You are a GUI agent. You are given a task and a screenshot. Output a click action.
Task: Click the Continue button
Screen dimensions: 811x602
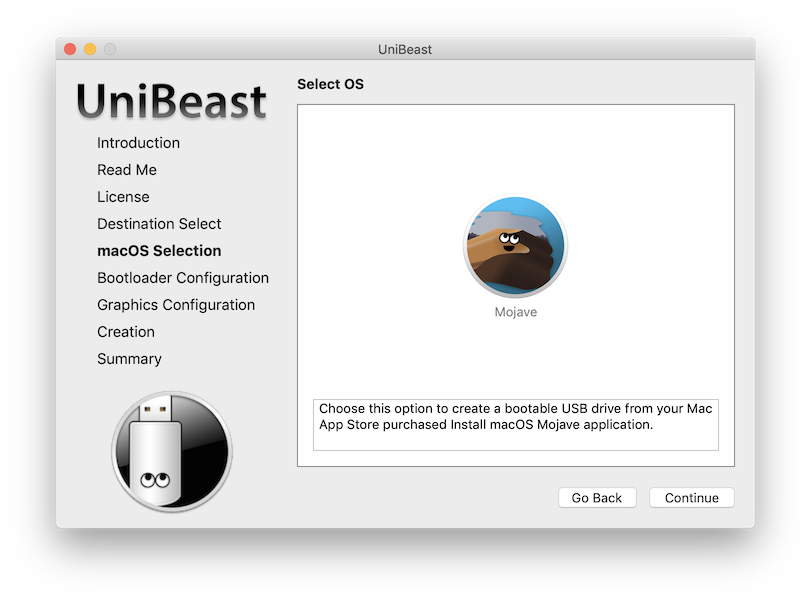[692, 498]
